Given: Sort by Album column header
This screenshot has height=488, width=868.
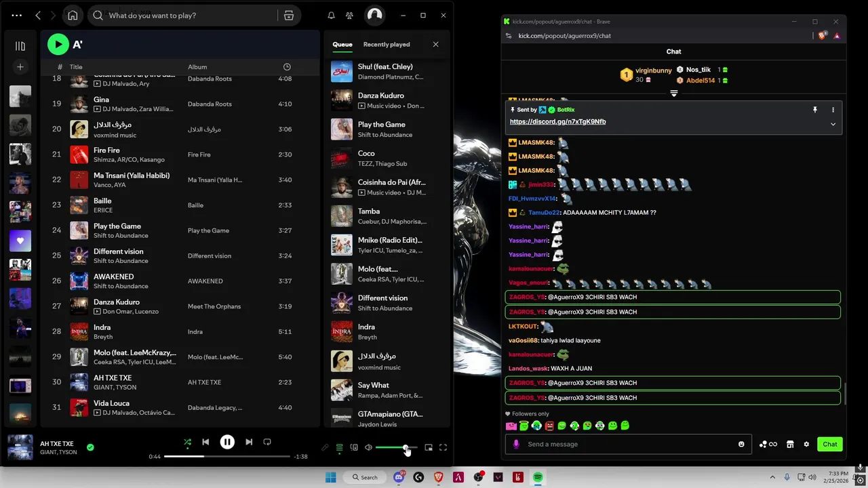Looking at the screenshot, I should [x=197, y=66].
